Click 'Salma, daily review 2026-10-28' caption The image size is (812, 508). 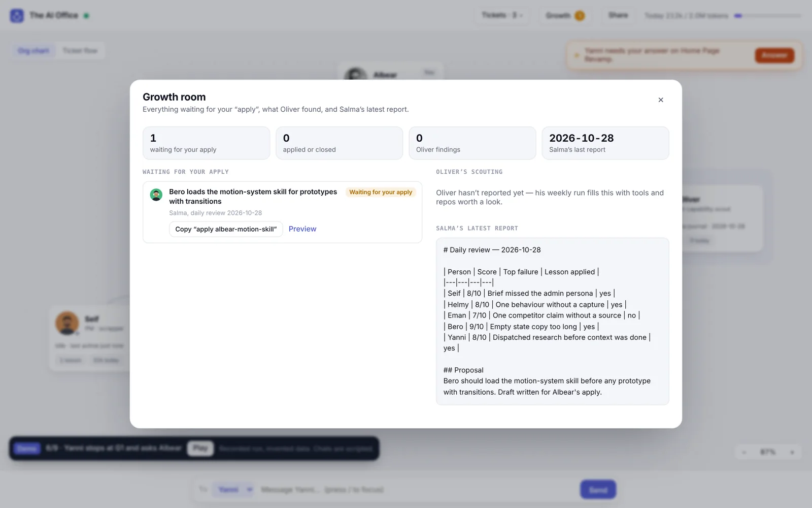pos(216,213)
